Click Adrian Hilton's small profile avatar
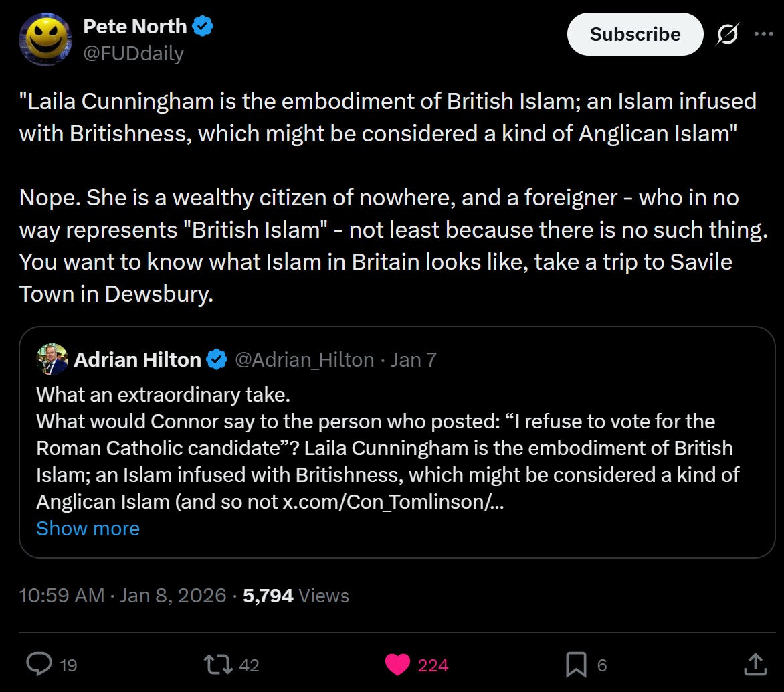 (x=52, y=360)
